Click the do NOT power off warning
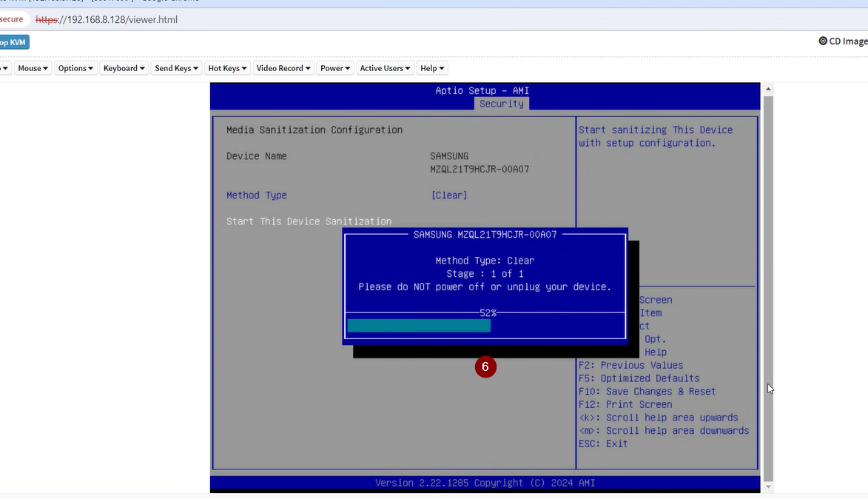 click(x=485, y=287)
